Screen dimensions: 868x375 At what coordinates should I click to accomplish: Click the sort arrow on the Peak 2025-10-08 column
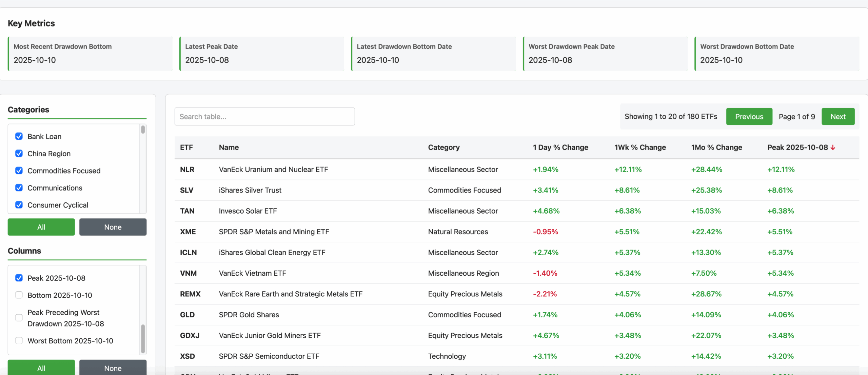[833, 147]
